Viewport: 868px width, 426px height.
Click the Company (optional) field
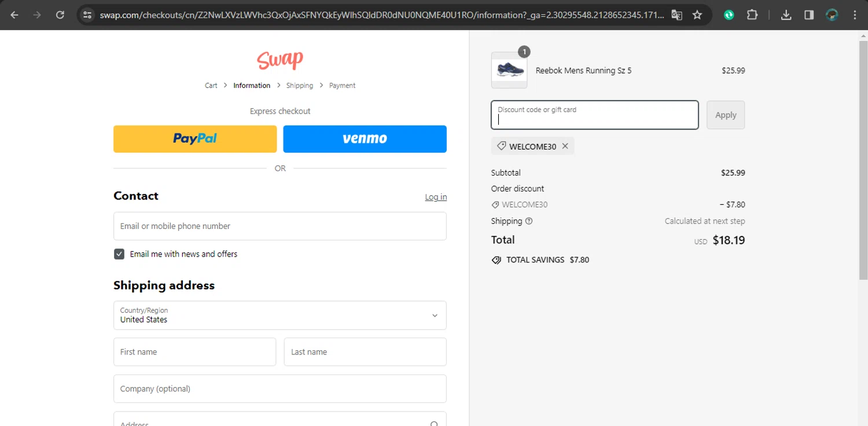280,388
